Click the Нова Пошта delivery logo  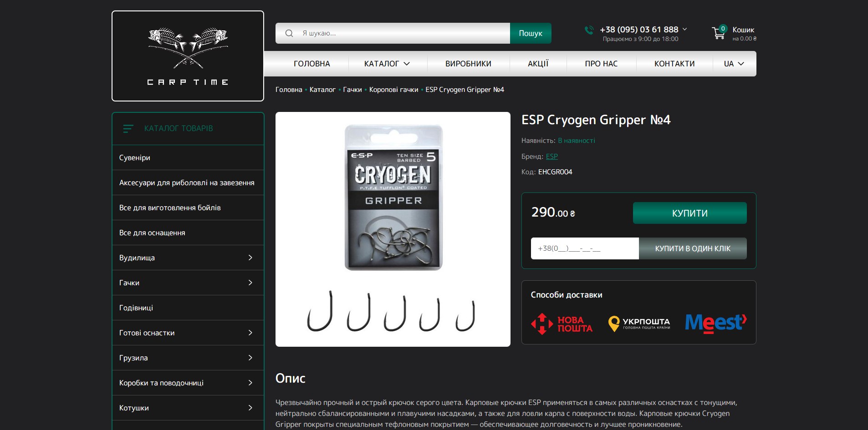(562, 324)
